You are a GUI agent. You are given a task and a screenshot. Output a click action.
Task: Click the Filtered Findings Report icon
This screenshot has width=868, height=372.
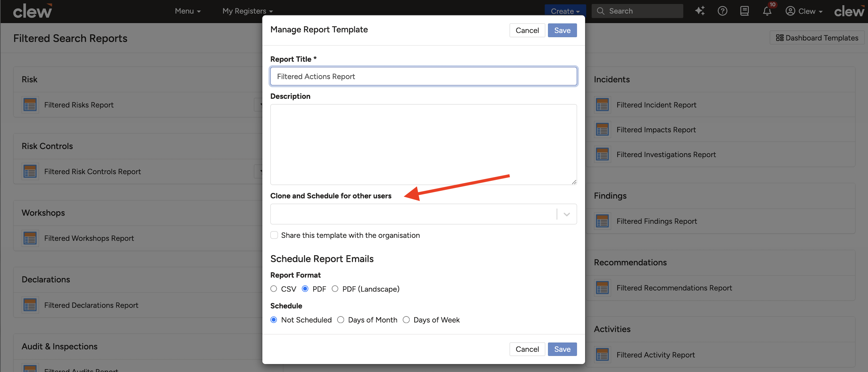602,221
